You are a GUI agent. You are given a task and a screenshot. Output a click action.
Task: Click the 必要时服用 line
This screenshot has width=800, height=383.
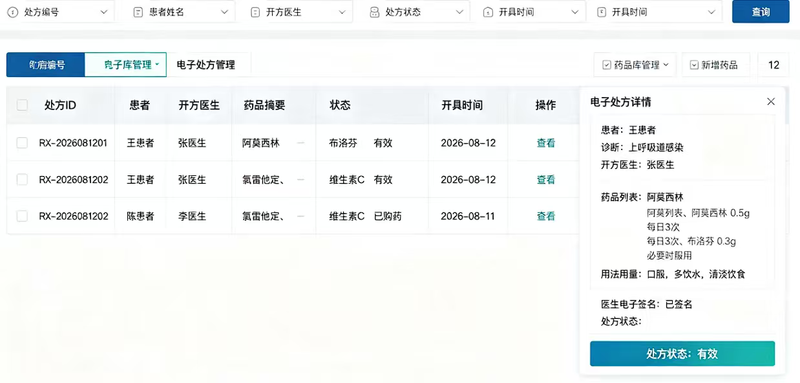669,256
